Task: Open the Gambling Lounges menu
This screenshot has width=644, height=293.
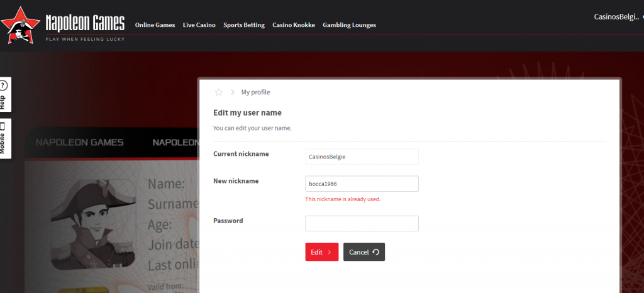Action: [x=350, y=25]
